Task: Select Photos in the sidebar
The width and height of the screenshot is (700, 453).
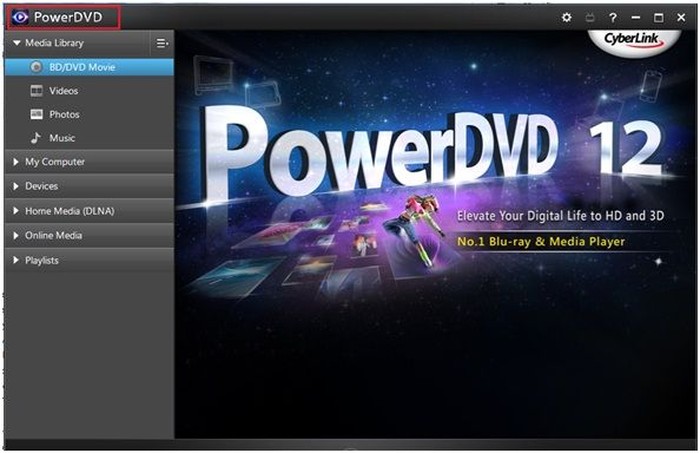Action: pos(64,115)
